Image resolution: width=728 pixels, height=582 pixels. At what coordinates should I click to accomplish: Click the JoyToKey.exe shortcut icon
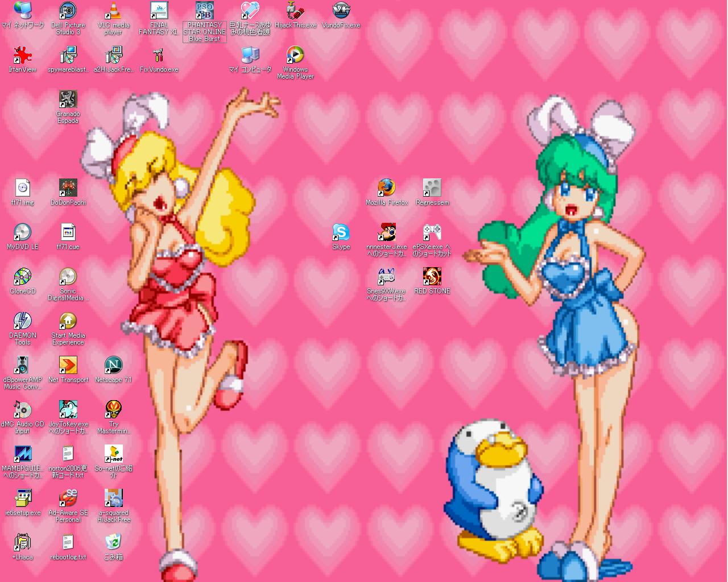tap(68, 409)
